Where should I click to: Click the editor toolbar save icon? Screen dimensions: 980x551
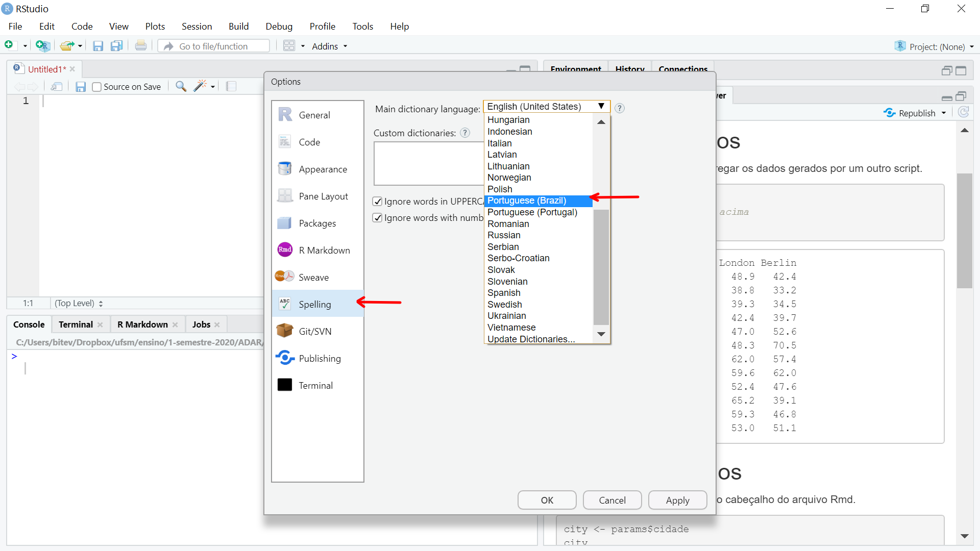click(x=81, y=87)
